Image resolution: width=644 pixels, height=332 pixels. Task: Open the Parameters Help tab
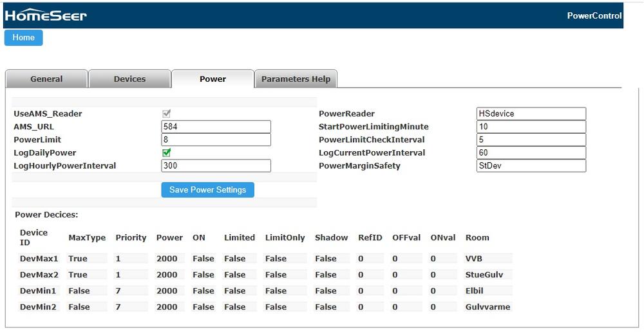(296, 79)
